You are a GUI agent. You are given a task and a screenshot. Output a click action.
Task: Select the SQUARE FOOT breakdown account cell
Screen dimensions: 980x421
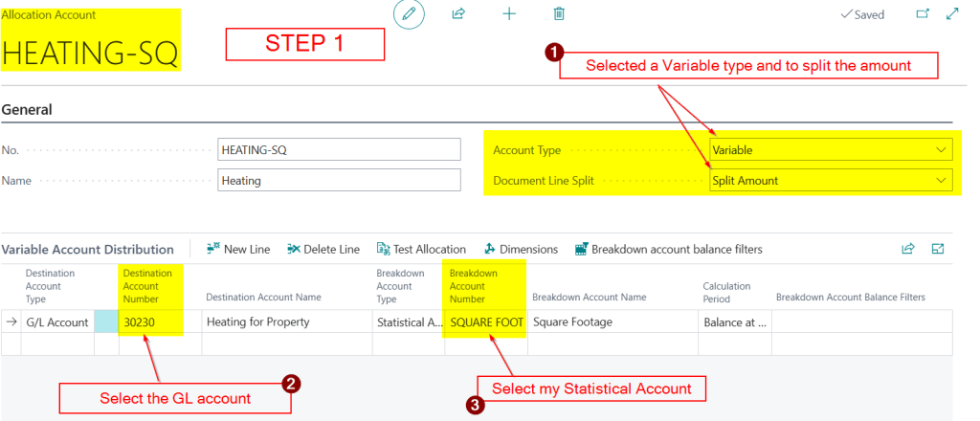(x=486, y=321)
